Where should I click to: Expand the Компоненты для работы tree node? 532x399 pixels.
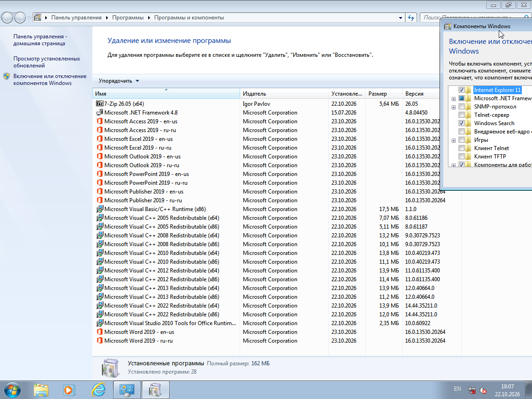point(453,165)
